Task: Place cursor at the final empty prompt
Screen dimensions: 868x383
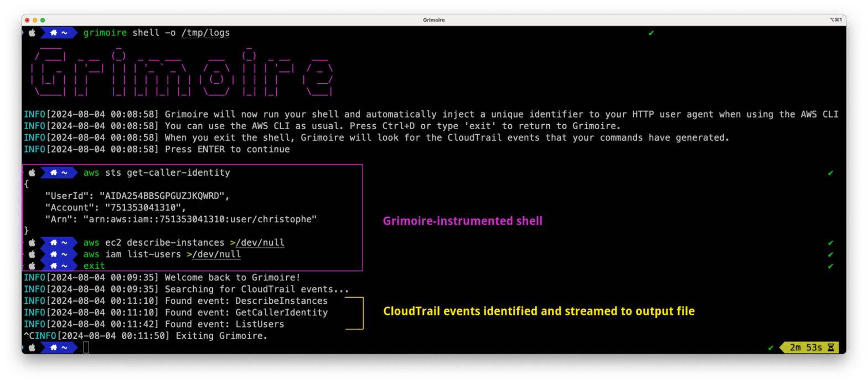Action: pyautogui.click(x=86, y=348)
